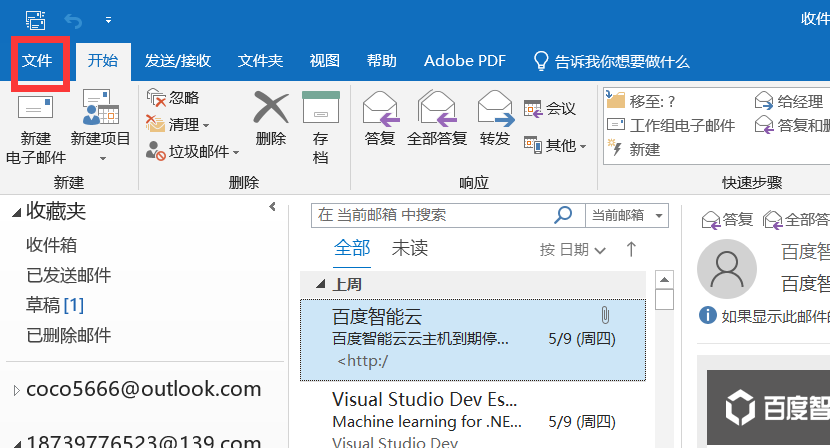Click 全部答复 in the reading pane
Viewport: 830px width, 448px height.
tap(796, 220)
